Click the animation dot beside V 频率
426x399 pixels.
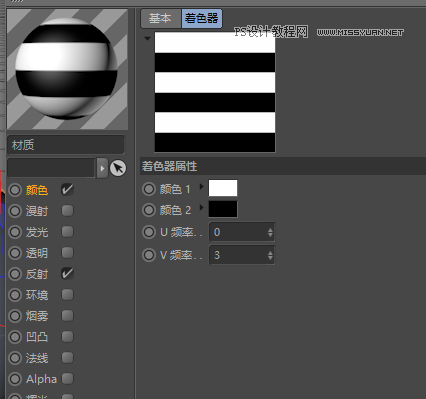[x=149, y=255]
